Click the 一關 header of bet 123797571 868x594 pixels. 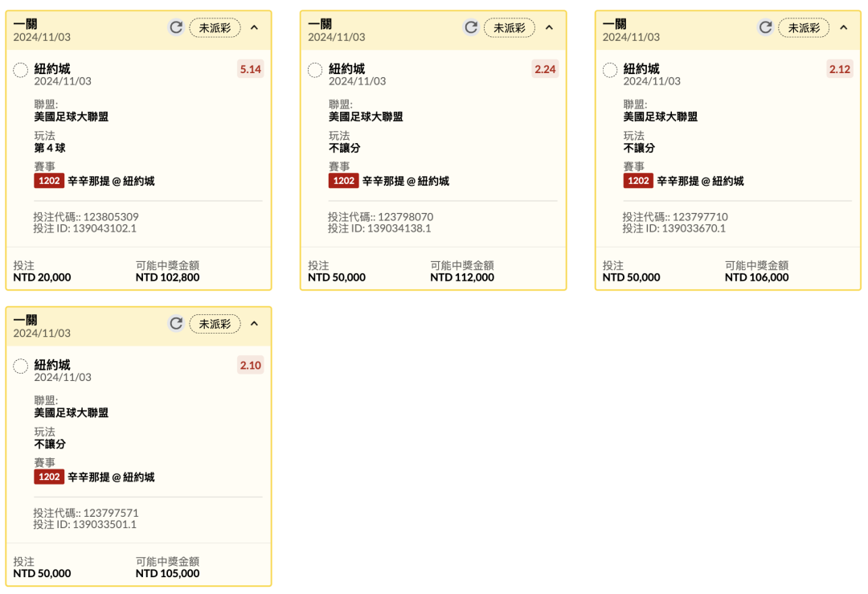25,320
